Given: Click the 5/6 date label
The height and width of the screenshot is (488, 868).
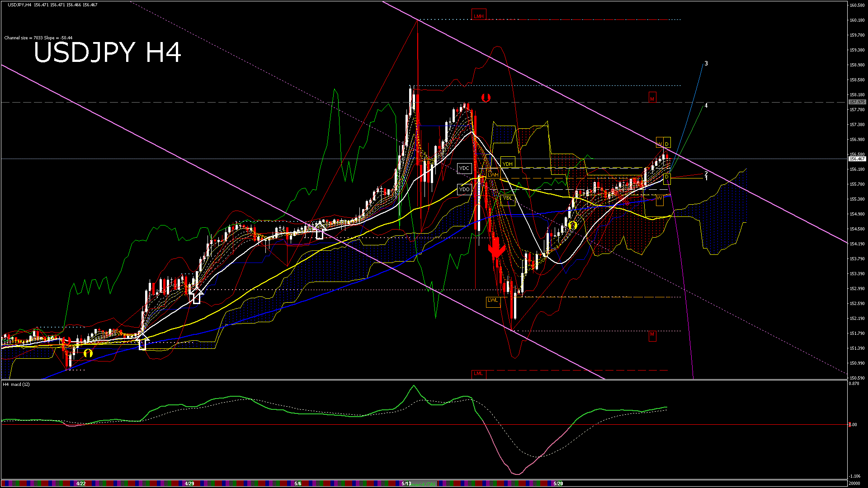Looking at the screenshot, I should click(x=297, y=483).
